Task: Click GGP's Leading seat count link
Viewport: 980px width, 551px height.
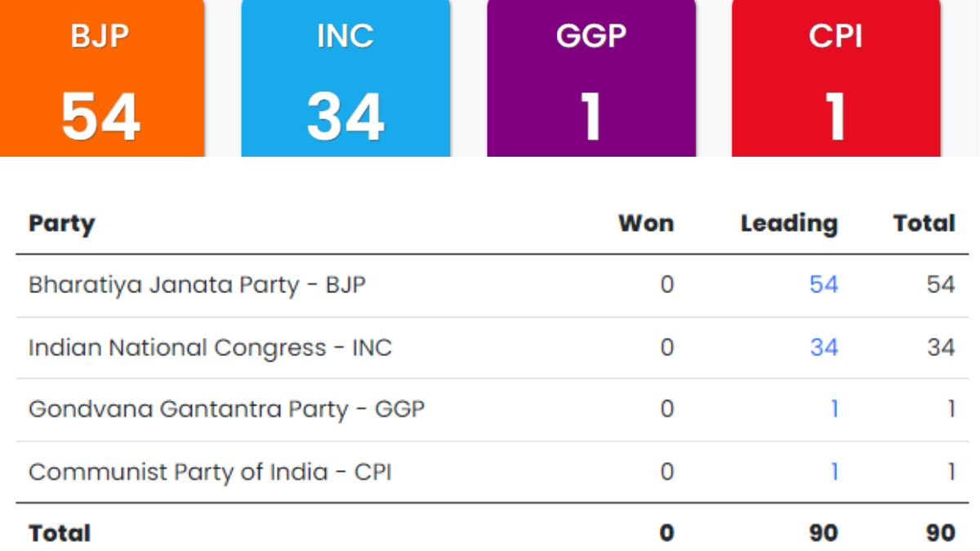Action: click(x=834, y=409)
